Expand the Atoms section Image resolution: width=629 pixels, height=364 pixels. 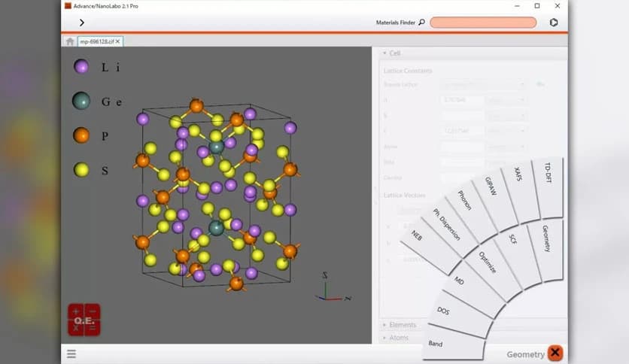pyautogui.click(x=396, y=338)
